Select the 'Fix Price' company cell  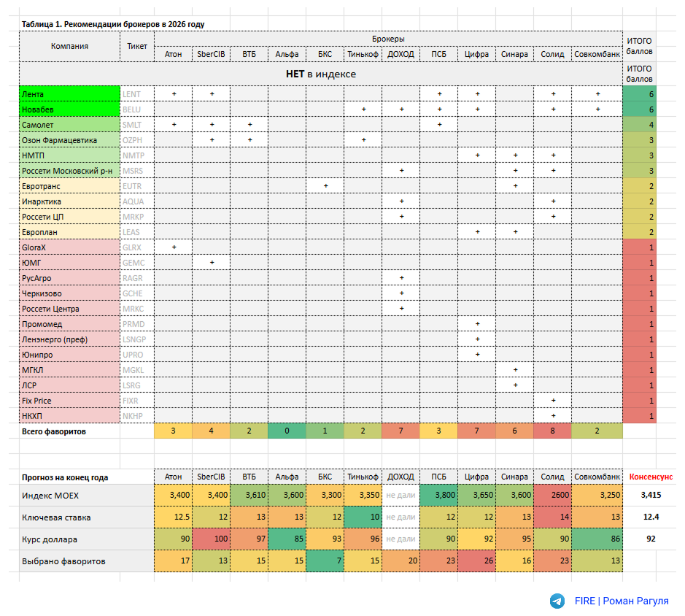pyautogui.click(x=69, y=401)
